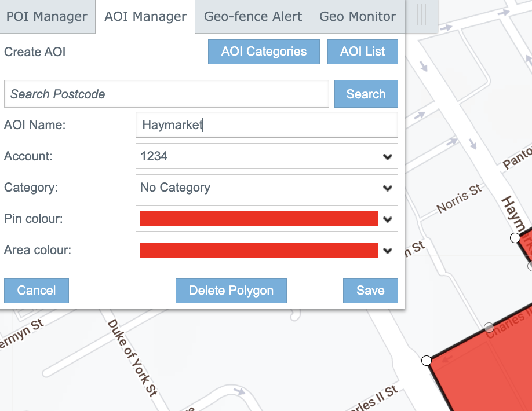
Task: Click the polygon's bottom-left corner vertex handle
Action: [427, 361]
